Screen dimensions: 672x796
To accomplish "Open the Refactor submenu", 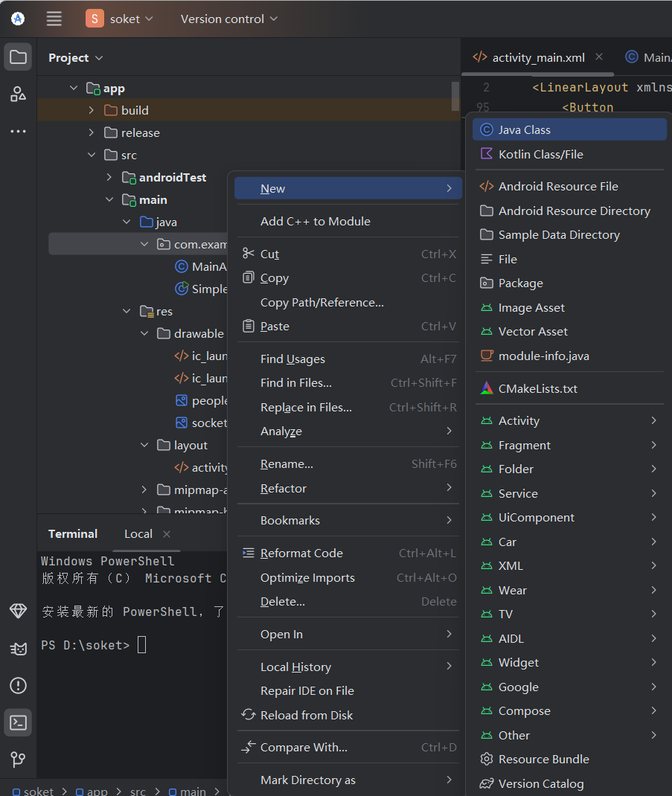I will coord(348,488).
